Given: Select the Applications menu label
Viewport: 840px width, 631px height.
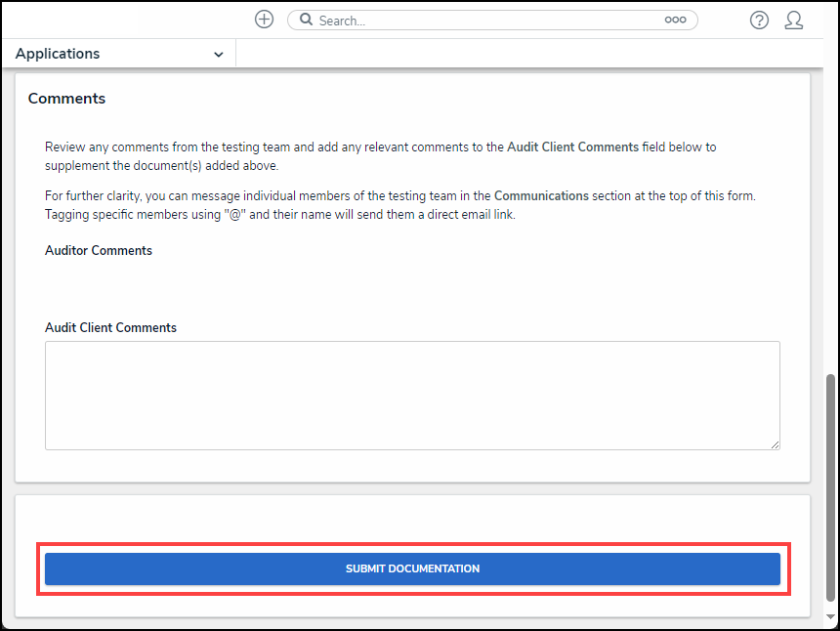Looking at the screenshot, I should (x=58, y=54).
